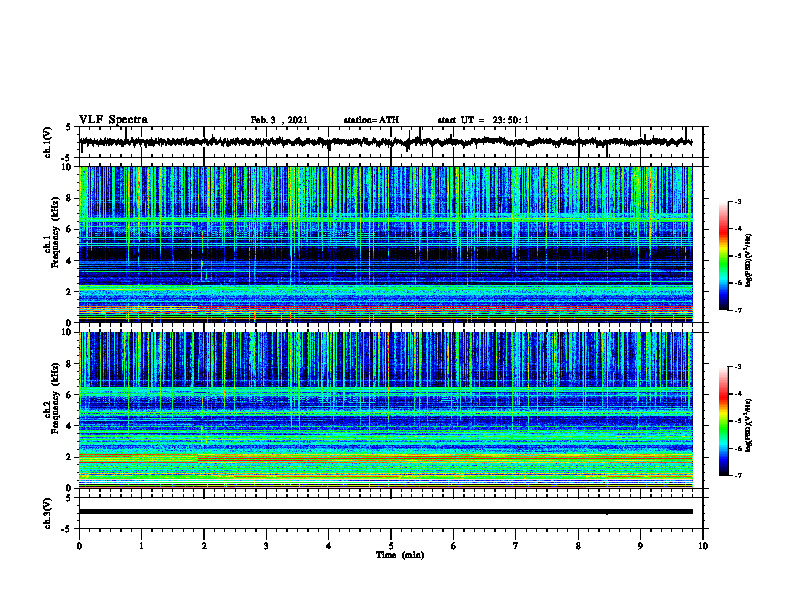This screenshot has width=792, height=612.
Task: Click time axis tick label "3"
Action: click(x=266, y=546)
